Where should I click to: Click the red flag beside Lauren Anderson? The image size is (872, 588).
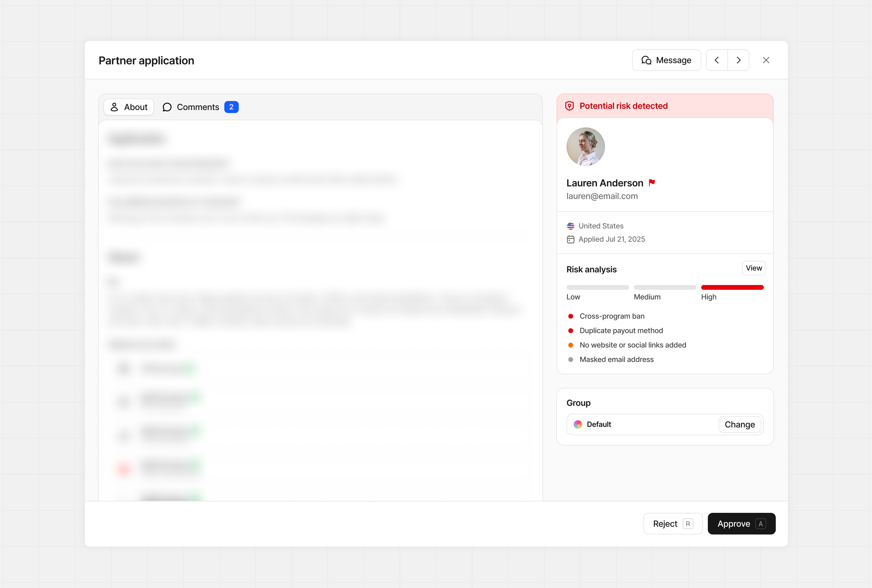[652, 183]
